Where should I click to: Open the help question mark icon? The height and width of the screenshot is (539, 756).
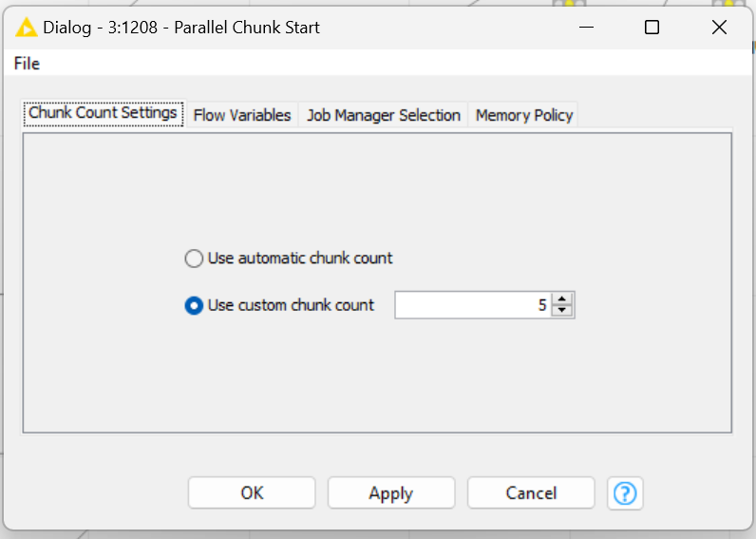point(625,492)
